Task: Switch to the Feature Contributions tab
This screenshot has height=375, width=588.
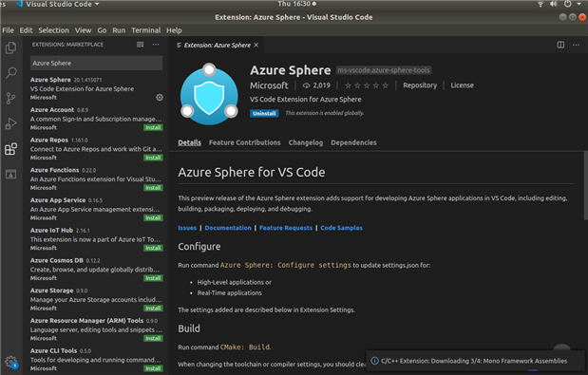Action: click(244, 142)
